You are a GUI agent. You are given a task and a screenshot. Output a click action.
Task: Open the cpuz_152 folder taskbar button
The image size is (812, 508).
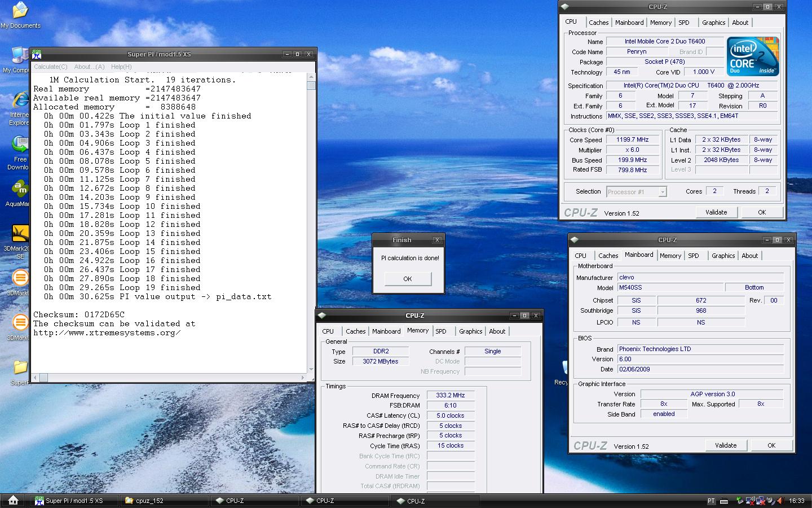coord(165,501)
